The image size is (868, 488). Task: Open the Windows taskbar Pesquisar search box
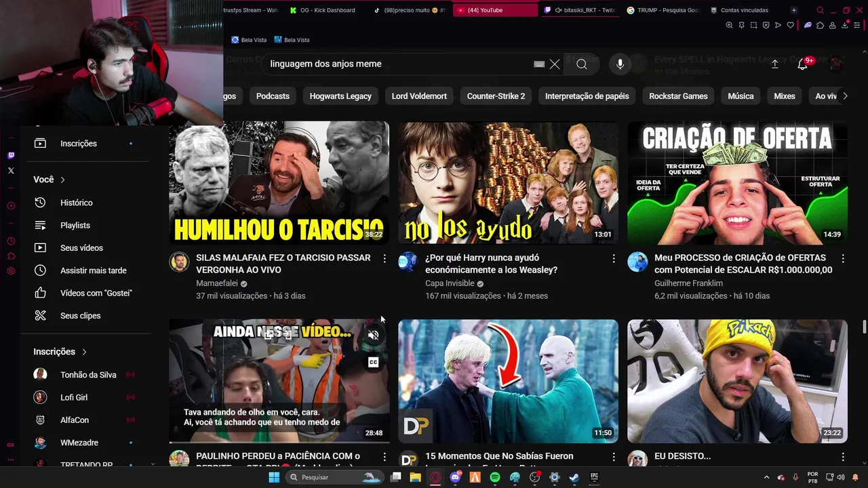click(x=335, y=477)
